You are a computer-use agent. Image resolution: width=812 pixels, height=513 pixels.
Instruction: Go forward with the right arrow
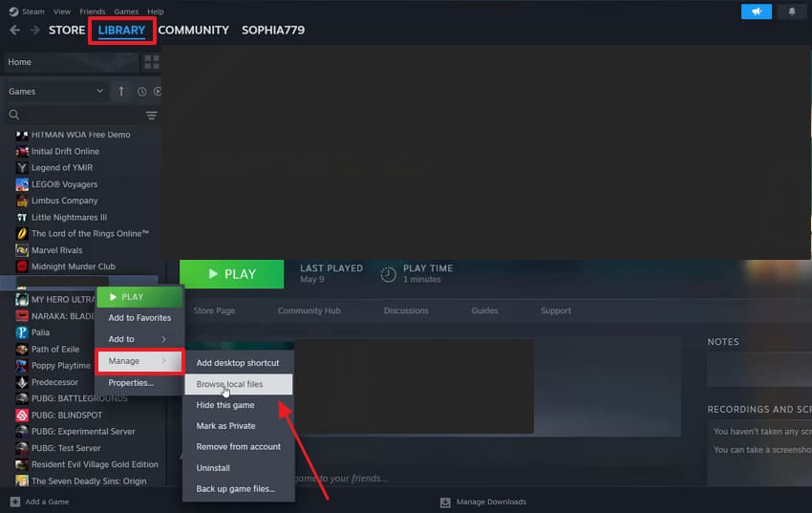coord(35,31)
